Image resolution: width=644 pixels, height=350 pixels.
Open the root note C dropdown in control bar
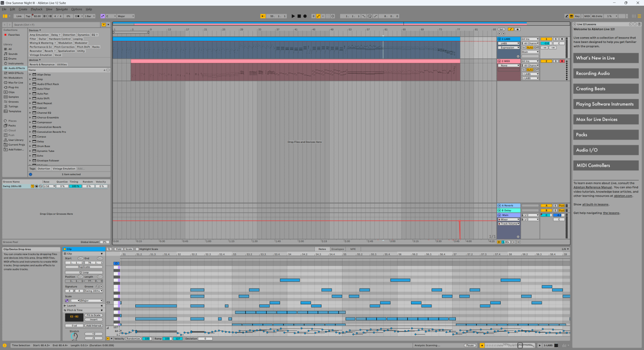pyautogui.click(x=111, y=16)
